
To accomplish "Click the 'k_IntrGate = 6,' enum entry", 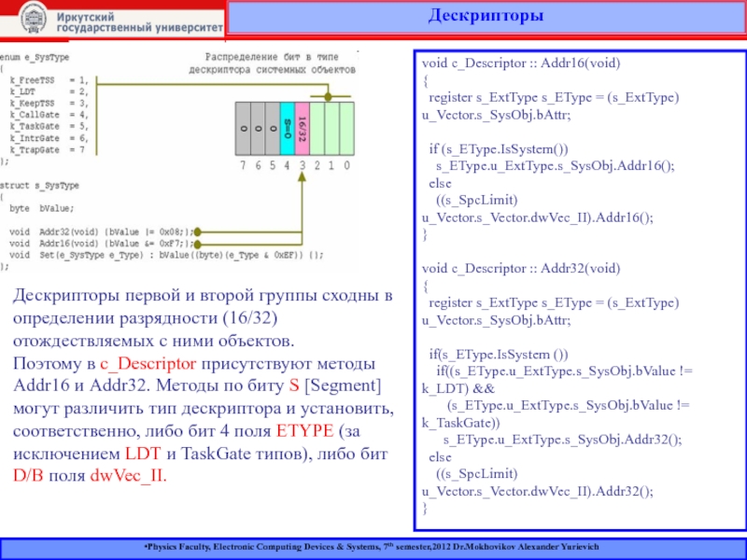I will point(49,138).
